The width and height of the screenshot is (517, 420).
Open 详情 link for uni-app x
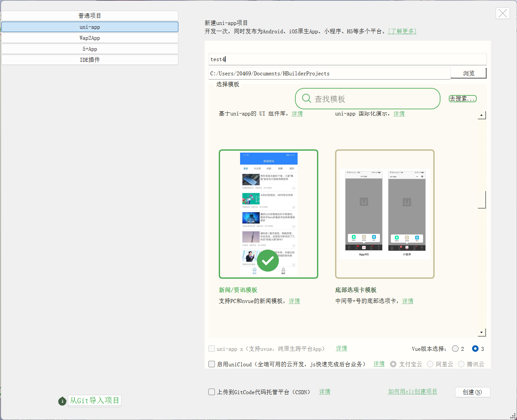click(x=342, y=349)
